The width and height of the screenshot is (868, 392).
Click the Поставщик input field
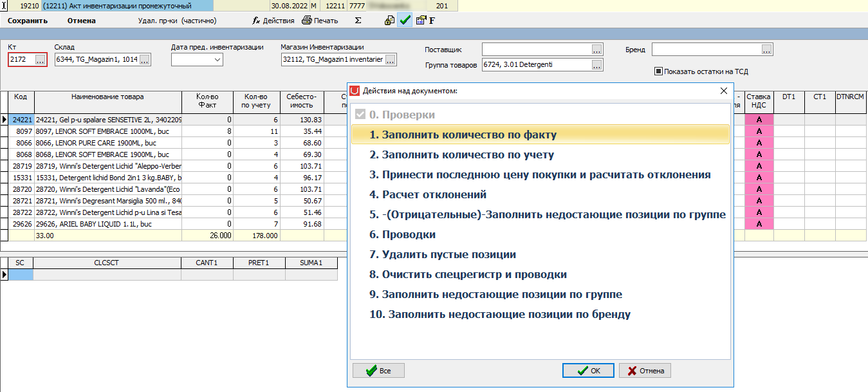pos(537,50)
